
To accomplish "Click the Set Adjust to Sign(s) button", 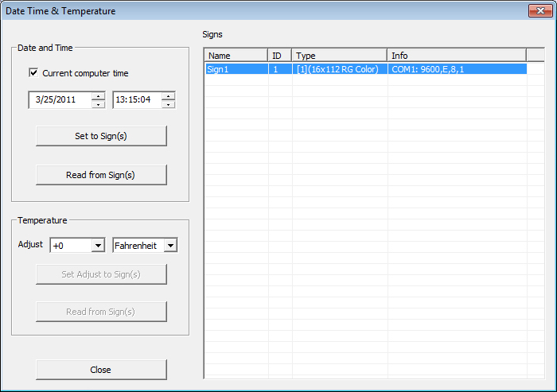I will 101,274.
